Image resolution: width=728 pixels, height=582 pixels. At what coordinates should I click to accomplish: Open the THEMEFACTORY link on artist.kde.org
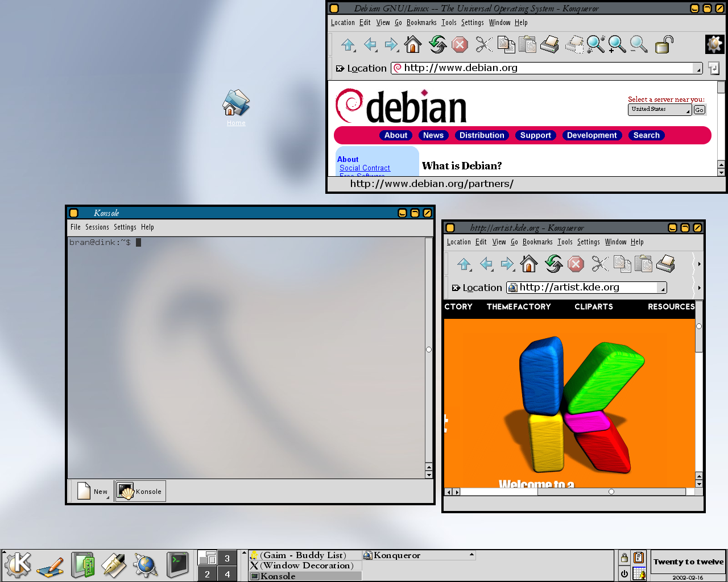click(519, 307)
